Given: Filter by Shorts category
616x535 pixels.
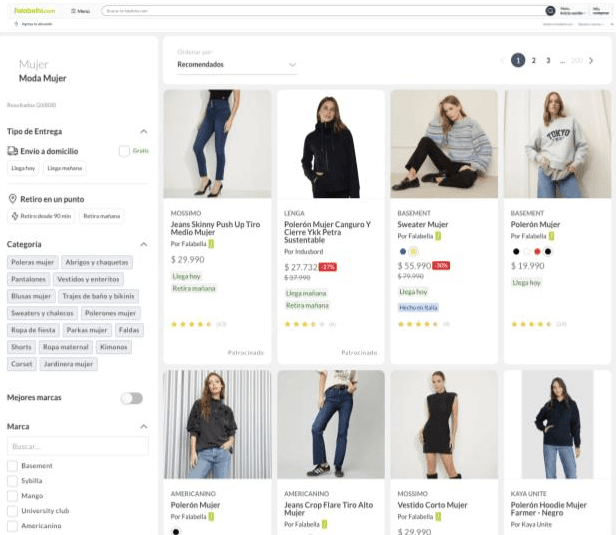Looking at the screenshot, I should [x=21, y=347].
